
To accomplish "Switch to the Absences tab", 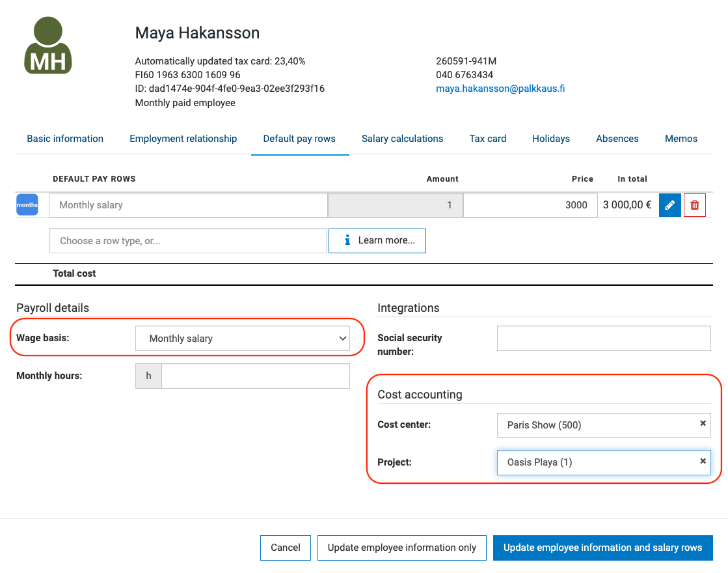I will point(617,139).
